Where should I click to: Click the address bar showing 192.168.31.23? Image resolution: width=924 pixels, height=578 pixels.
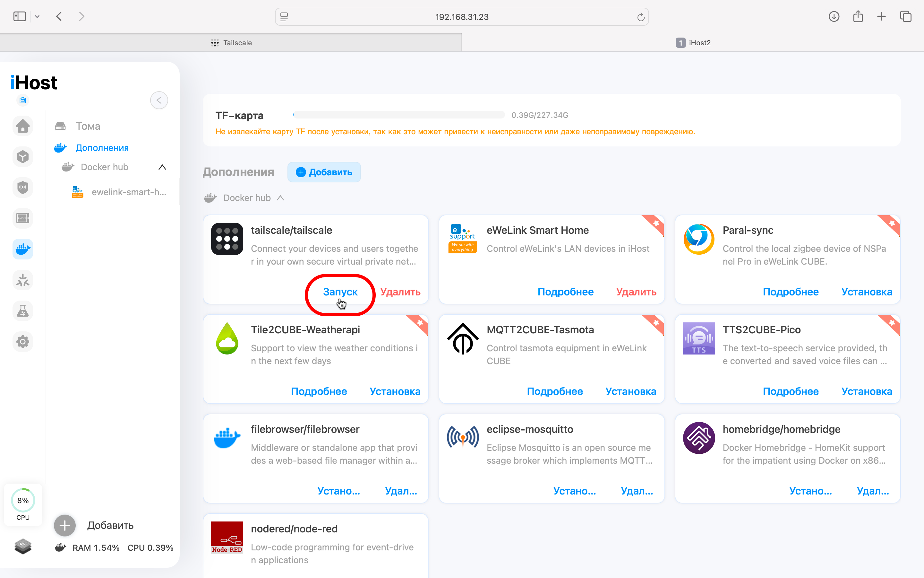[x=462, y=17]
